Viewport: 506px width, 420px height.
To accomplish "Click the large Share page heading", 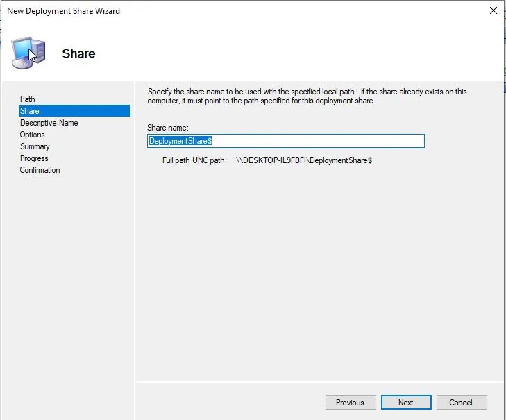I will click(78, 53).
